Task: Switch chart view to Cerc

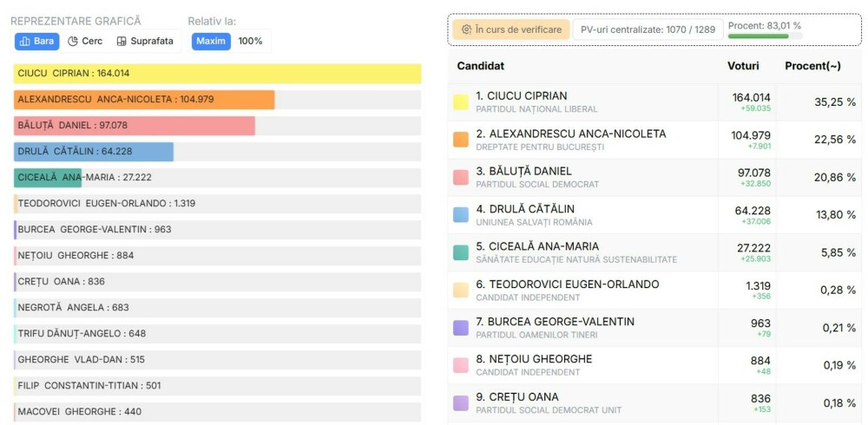Action: pos(85,41)
